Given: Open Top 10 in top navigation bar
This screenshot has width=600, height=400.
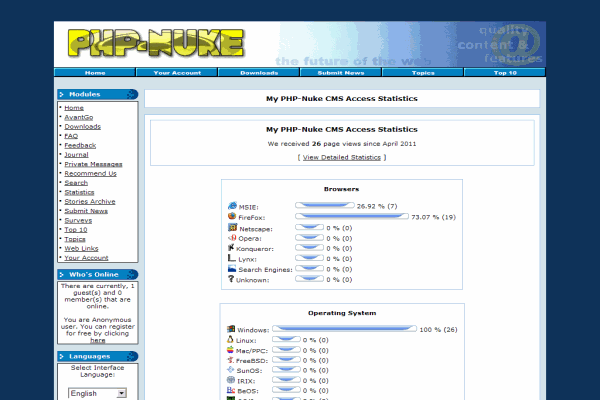Looking at the screenshot, I should [x=505, y=72].
